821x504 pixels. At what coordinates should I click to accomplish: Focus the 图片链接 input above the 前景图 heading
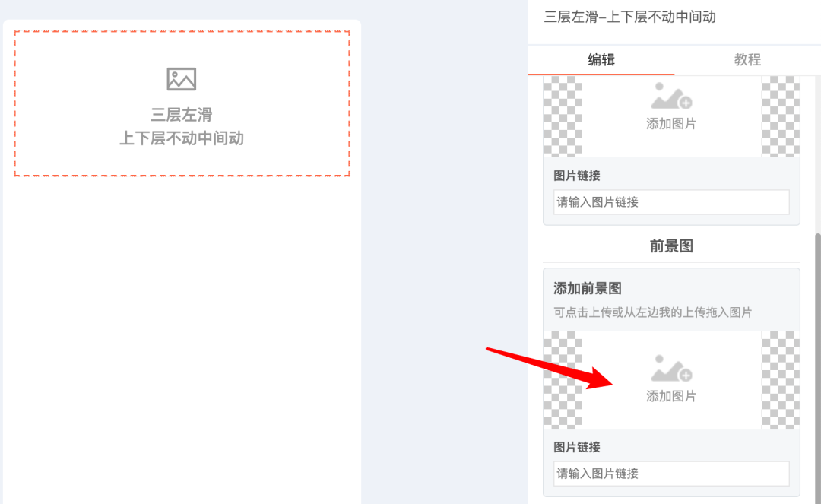tap(671, 202)
